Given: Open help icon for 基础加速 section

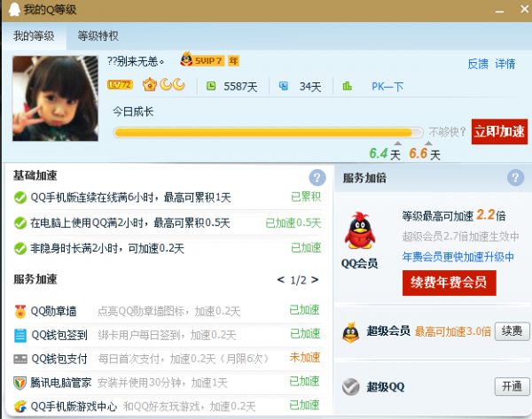Looking at the screenshot, I should point(317,177).
